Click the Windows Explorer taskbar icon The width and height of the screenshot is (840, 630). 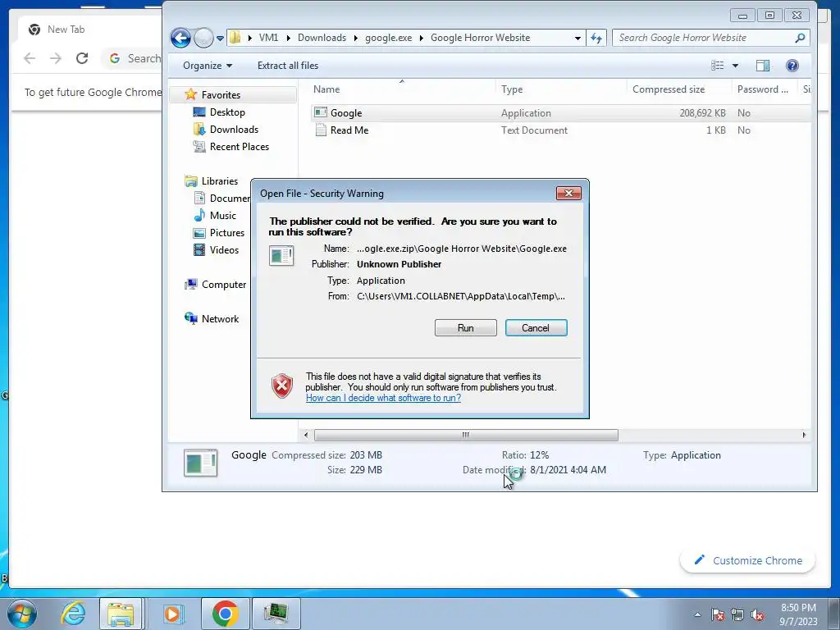pos(121,614)
